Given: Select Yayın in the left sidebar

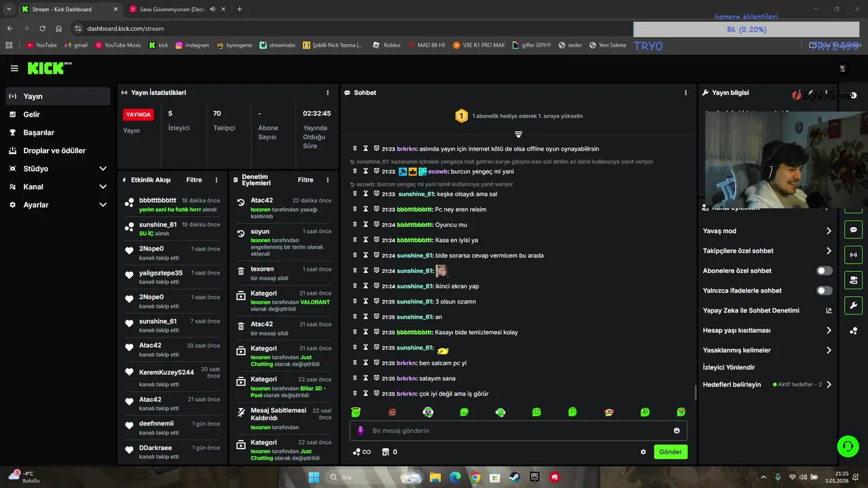Looking at the screenshot, I should [x=58, y=96].
